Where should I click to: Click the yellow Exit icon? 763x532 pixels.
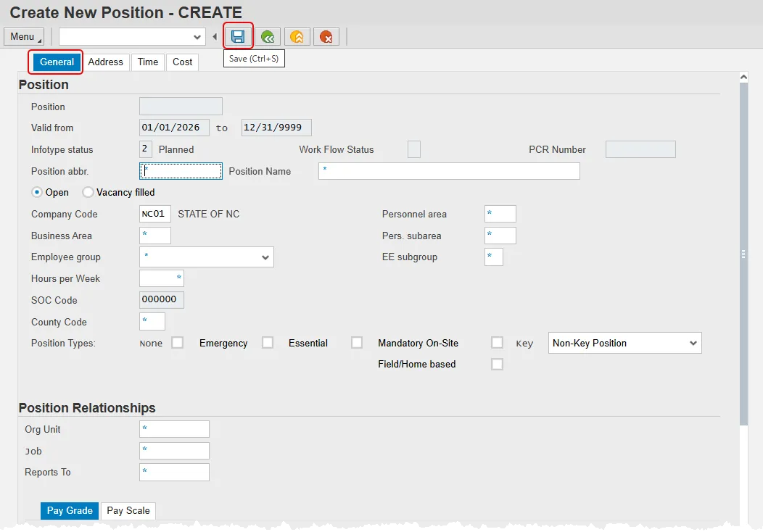[297, 36]
